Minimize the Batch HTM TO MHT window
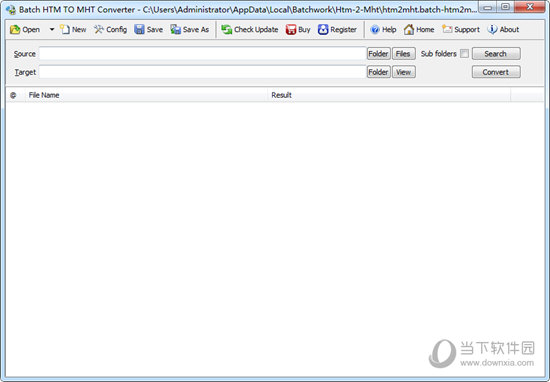550x382 pixels. click(x=488, y=7)
